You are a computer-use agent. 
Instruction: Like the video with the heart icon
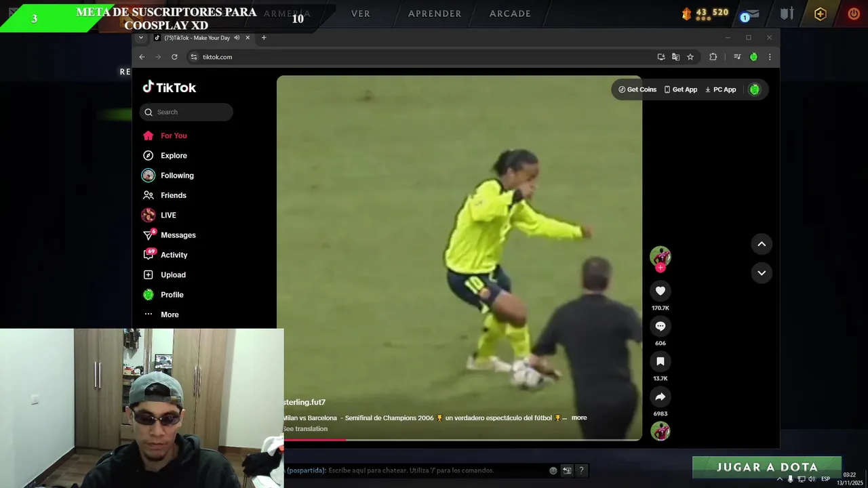tap(660, 291)
